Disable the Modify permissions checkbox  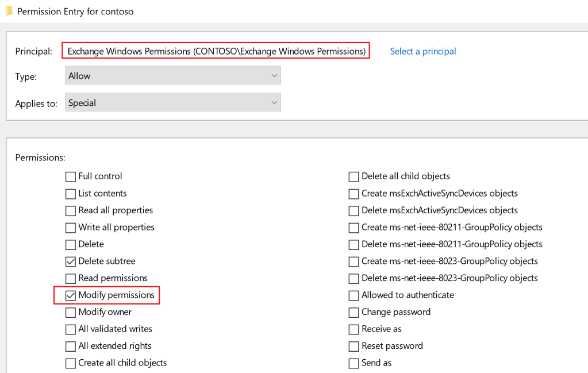[x=71, y=295]
